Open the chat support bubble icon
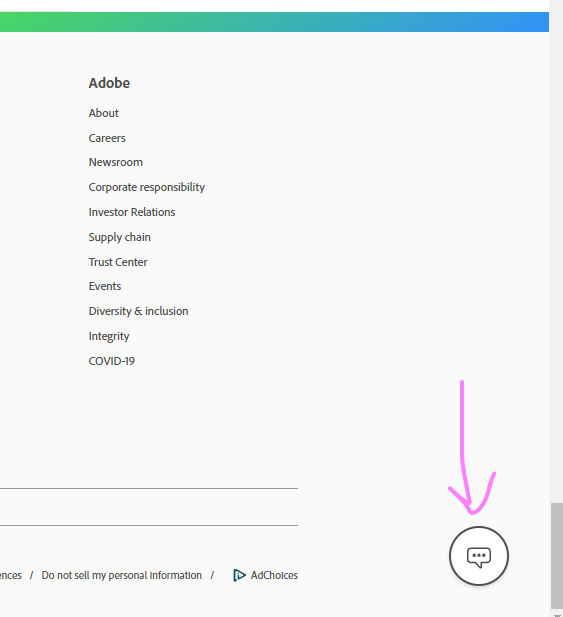Screen dimensions: 563x617 [478, 556]
